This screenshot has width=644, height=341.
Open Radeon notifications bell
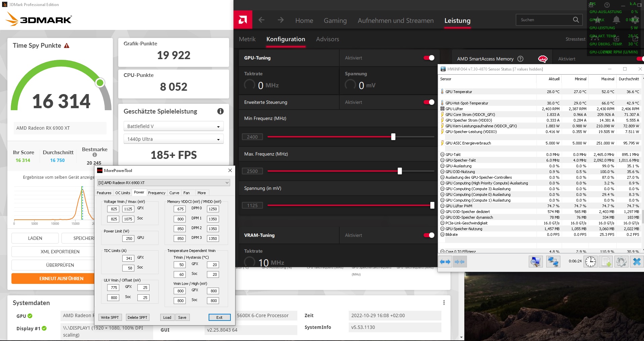pos(616,20)
